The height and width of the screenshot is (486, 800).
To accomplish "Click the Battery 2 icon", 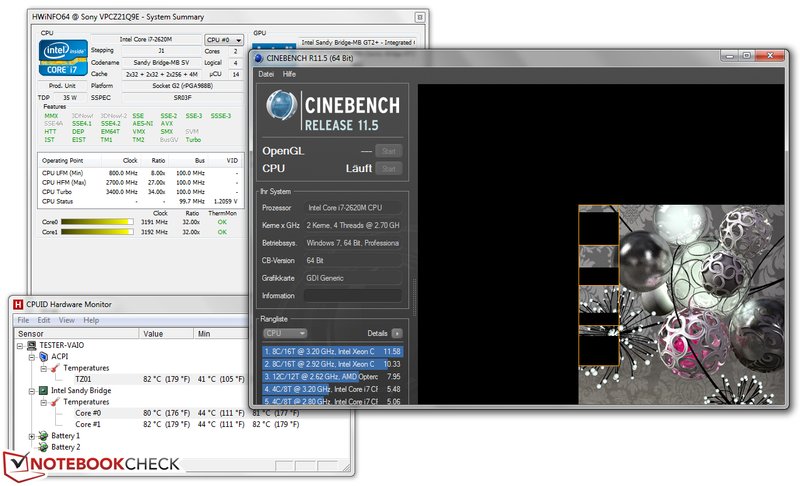I will (44, 447).
